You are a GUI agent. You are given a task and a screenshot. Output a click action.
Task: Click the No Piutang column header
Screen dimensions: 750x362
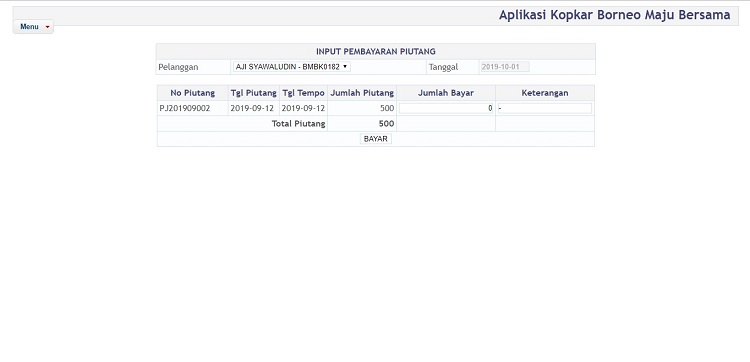(192, 93)
